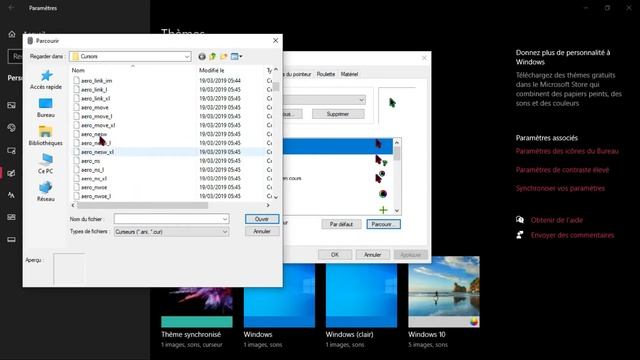The image size is (640, 360).
Task: Select the file aero_ns
Action: click(x=90, y=161)
